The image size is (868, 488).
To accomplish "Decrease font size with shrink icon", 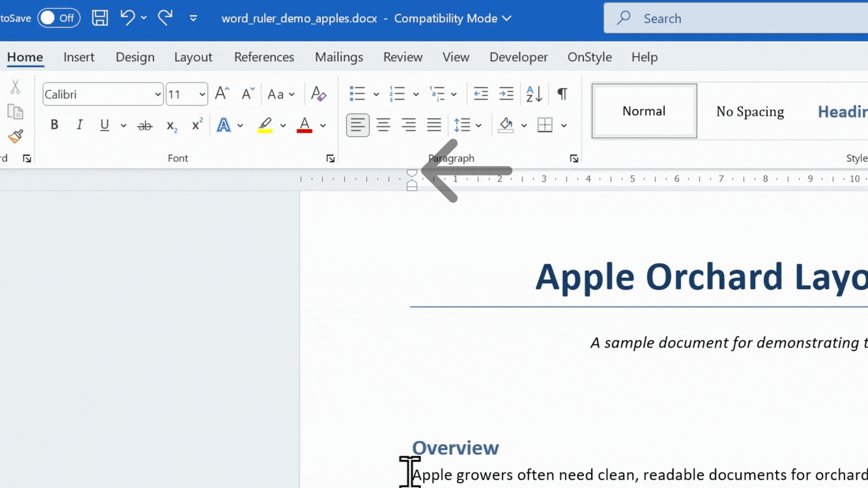I will coord(248,94).
